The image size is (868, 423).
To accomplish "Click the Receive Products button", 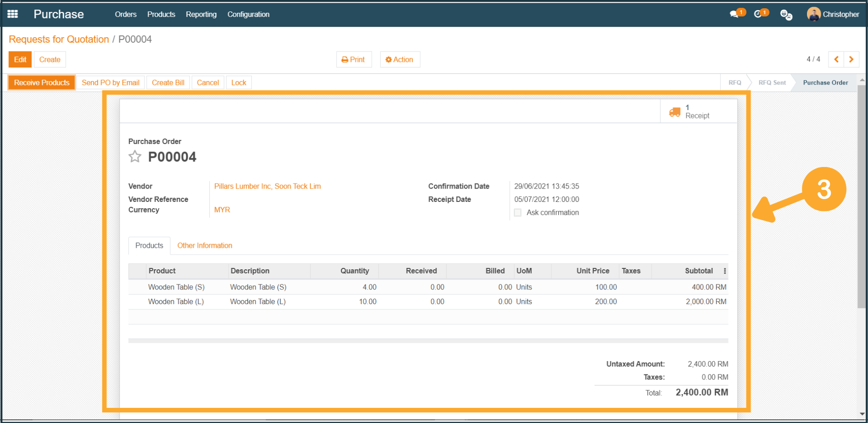I will click(42, 83).
